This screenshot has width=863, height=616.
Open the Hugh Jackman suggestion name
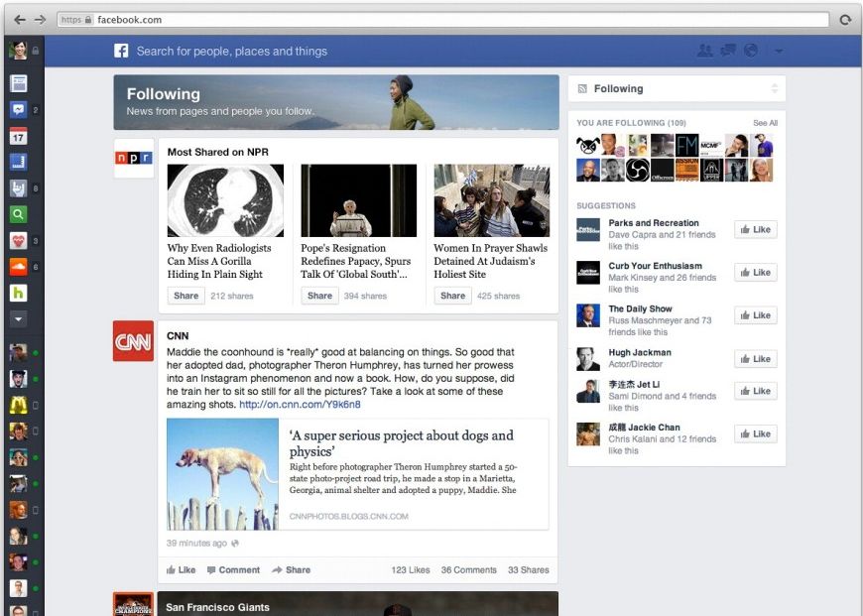[640, 352]
